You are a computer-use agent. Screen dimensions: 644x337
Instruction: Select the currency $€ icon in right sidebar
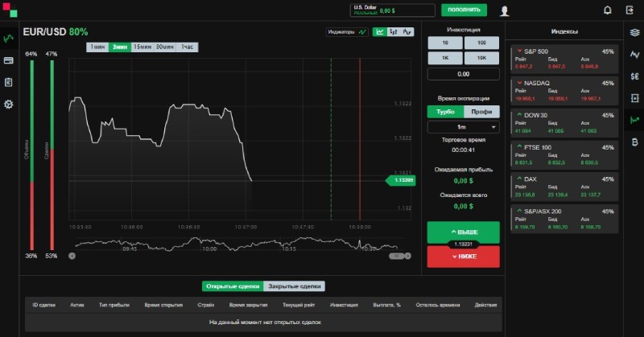[634, 76]
